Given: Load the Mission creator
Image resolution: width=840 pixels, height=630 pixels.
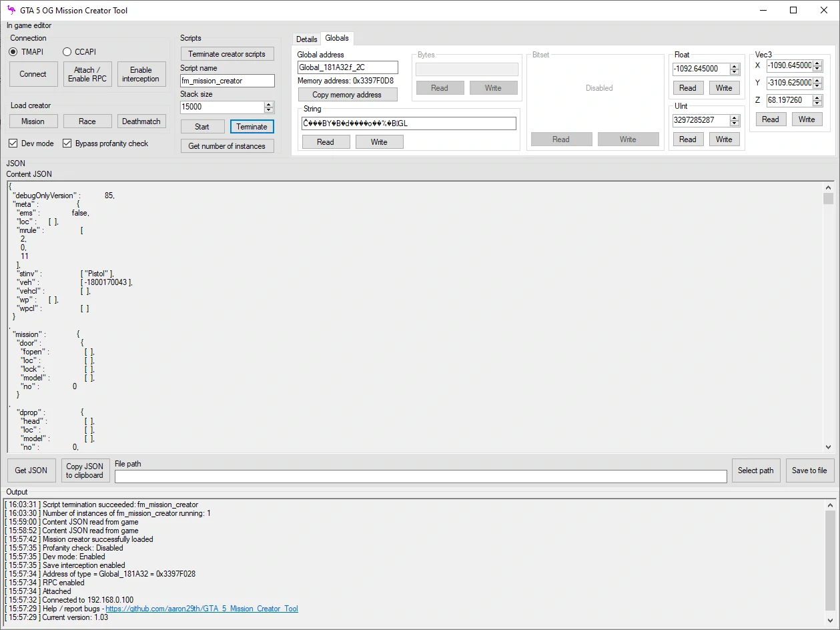Looking at the screenshot, I should (x=33, y=121).
